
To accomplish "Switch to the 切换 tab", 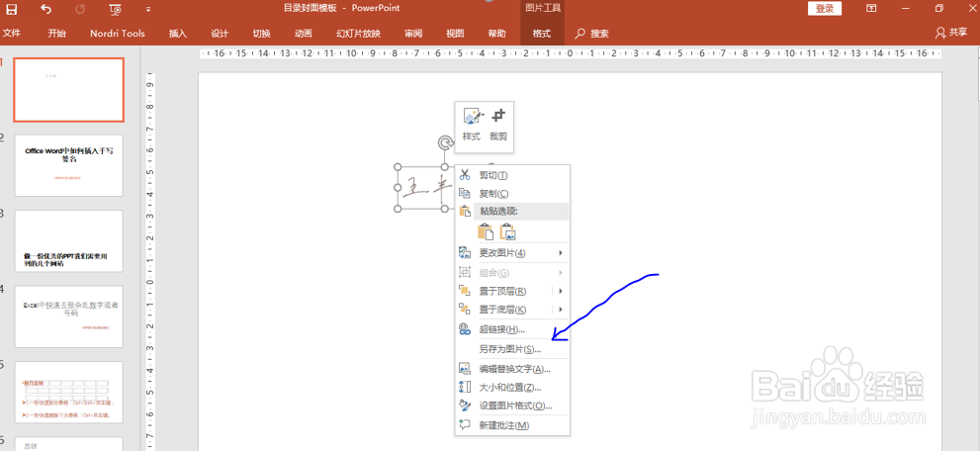I will pyautogui.click(x=261, y=33).
